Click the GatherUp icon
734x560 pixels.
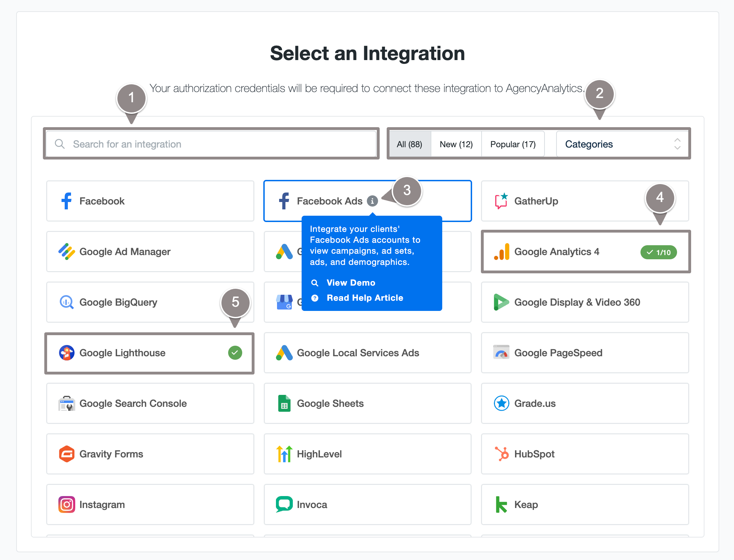point(501,201)
